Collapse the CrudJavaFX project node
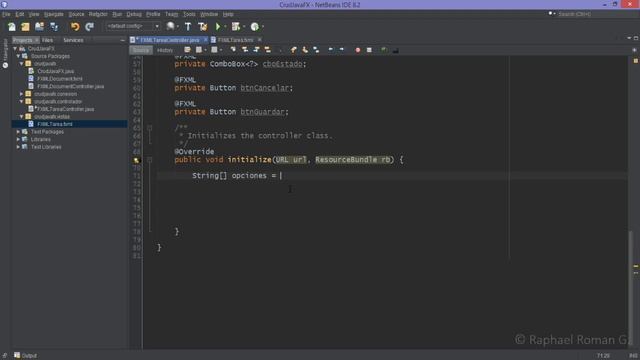Viewport: 640px width, 360px height. point(15,49)
